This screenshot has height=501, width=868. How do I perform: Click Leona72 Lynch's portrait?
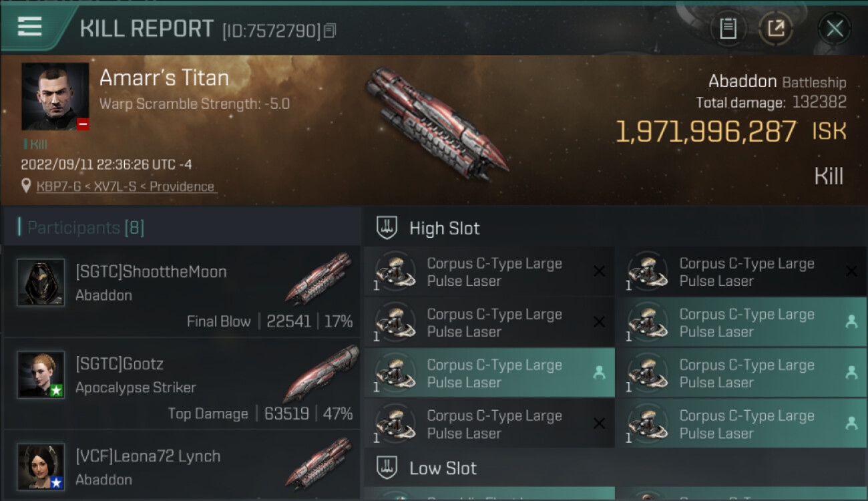(x=41, y=466)
